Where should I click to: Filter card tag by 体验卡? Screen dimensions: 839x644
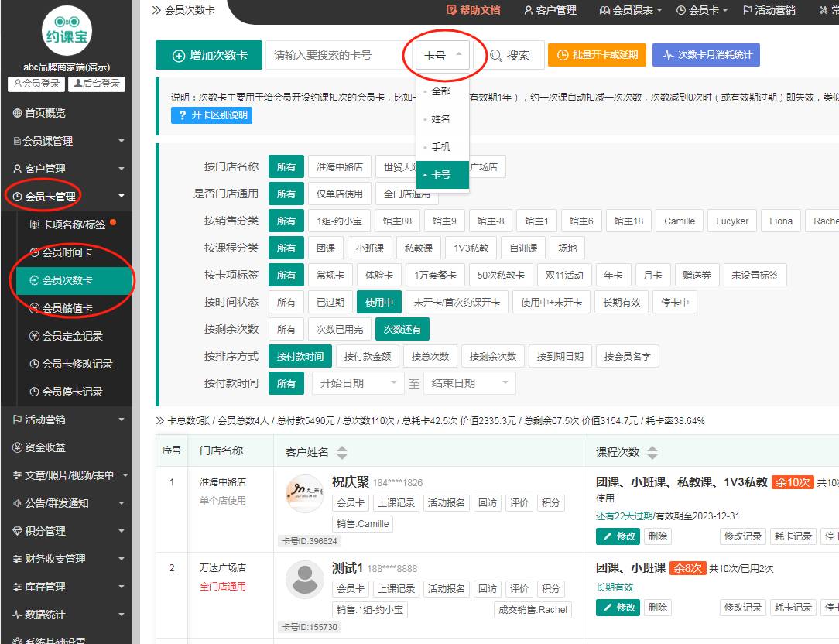click(378, 275)
